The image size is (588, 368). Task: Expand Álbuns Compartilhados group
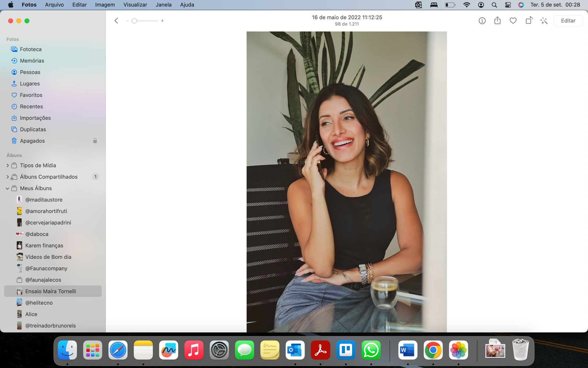click(8, 177)
